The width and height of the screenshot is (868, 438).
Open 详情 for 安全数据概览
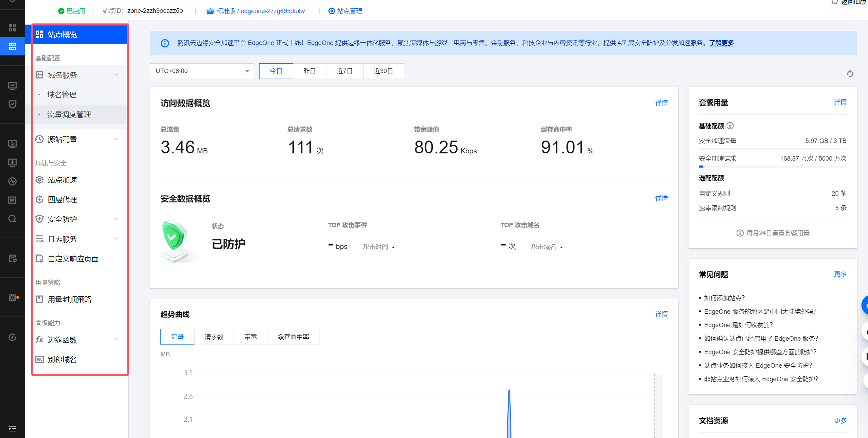[661, 198]
